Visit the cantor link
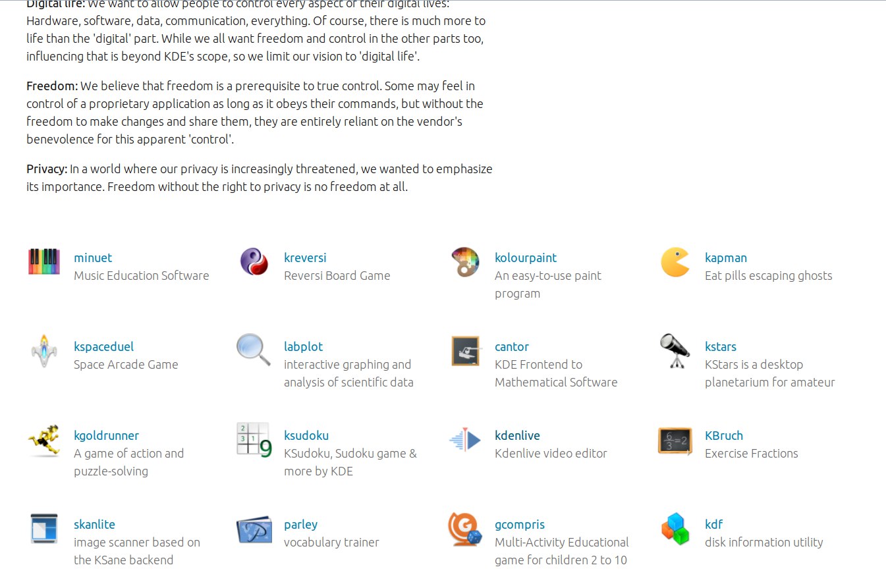The width and height of the screenshot is (886, 588). [x=512, y=346]
